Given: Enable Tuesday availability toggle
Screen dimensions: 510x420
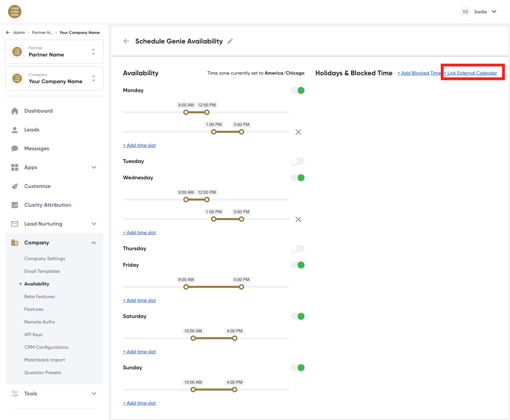Looking at the screenshot, I should 297,161.
